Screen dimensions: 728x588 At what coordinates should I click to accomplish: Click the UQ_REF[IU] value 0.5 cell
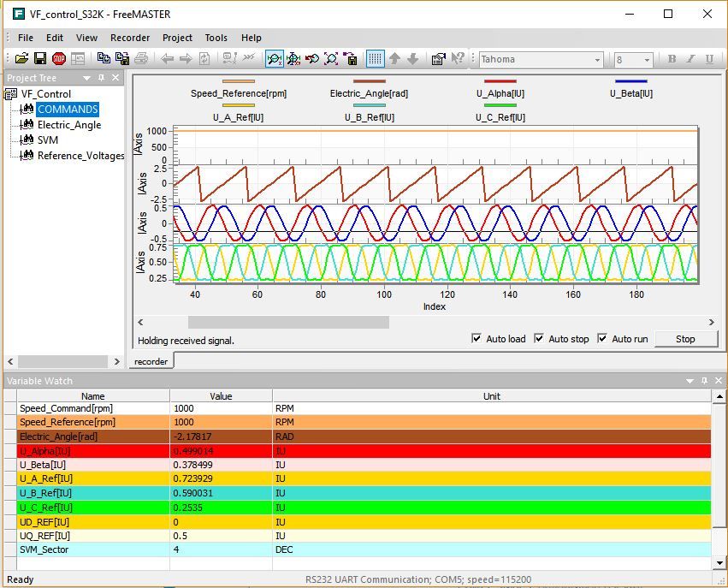tap(221, 536)
